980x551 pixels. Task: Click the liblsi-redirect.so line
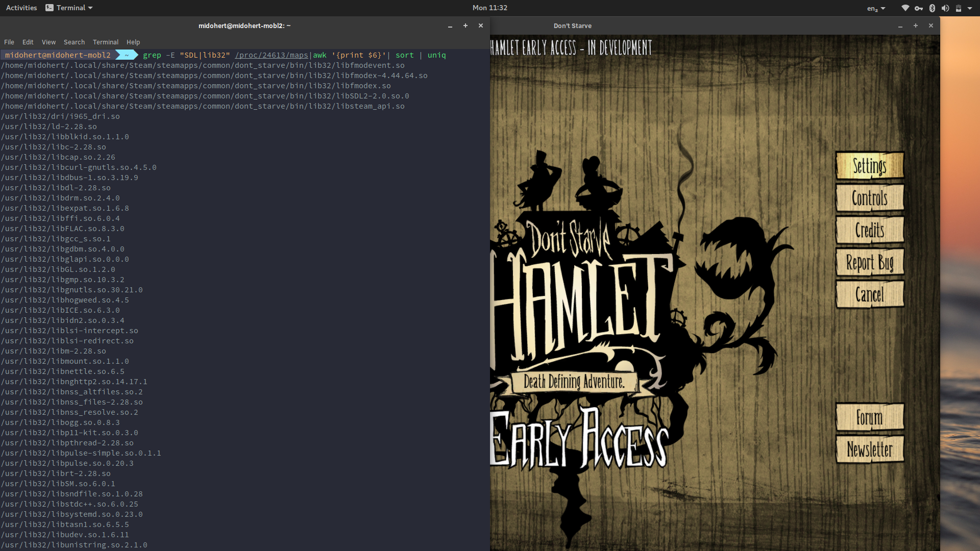[67, 341]
